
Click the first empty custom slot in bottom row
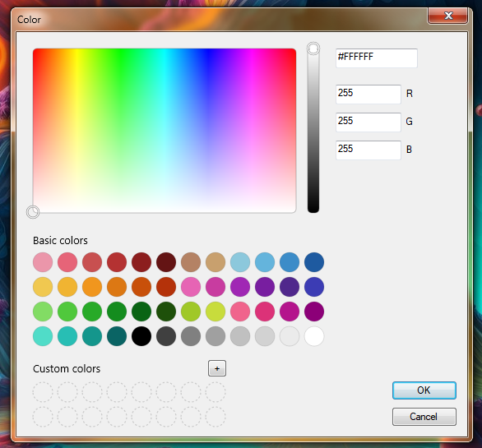coord(43,417)
